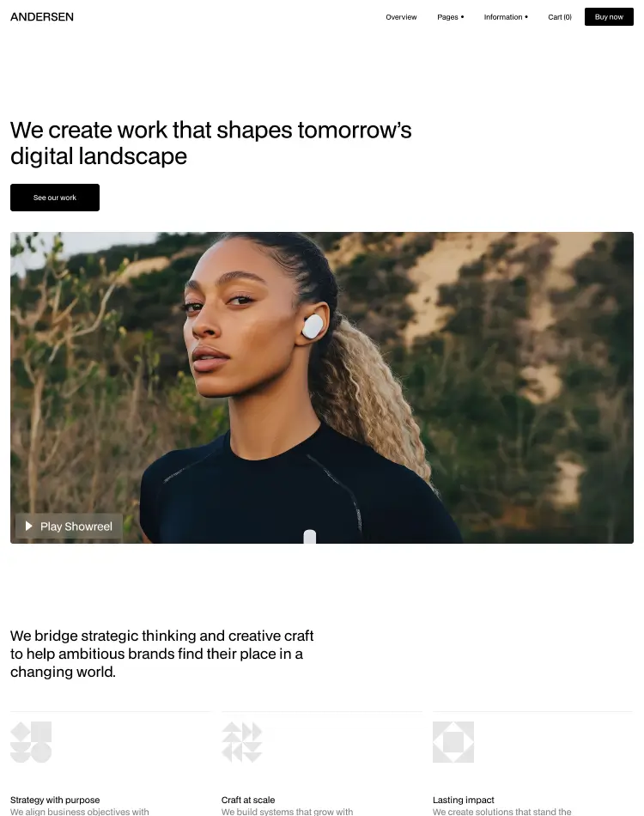Click the play triangle icon on showreel

point(29,527)
